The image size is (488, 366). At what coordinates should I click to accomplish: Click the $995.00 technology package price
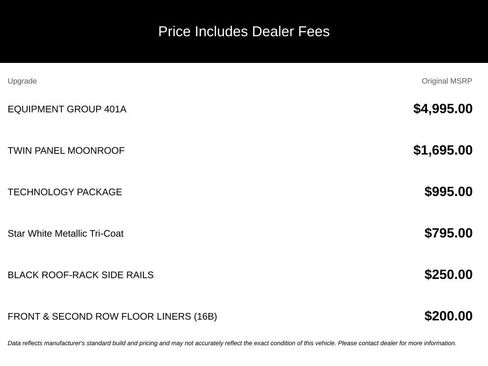tap(448, 192)
